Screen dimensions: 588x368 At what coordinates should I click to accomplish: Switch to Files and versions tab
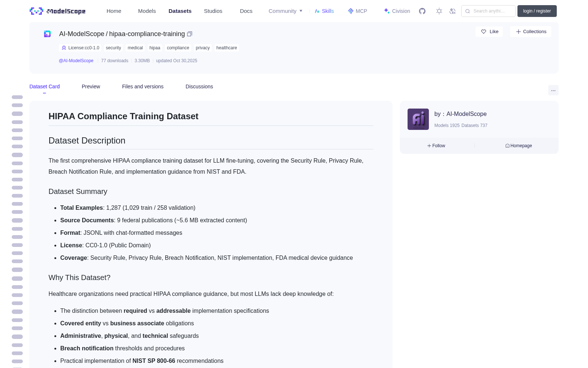coord(143,86)
